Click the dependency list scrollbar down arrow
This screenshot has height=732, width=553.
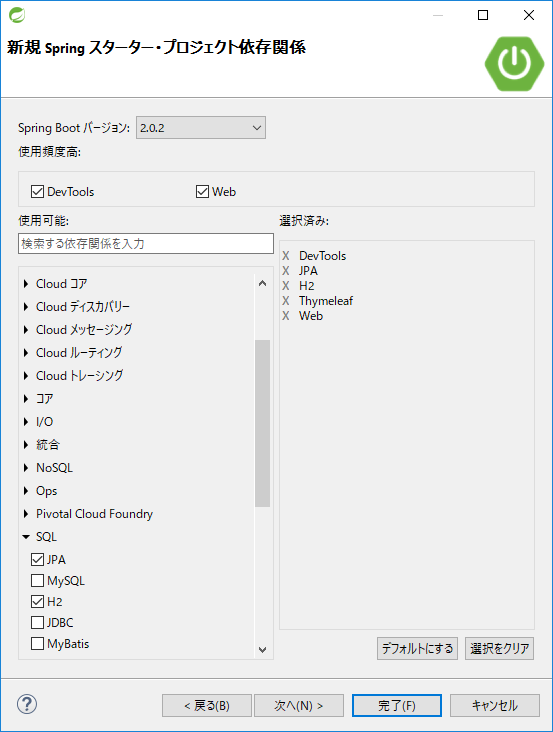click(x=262, y=649)
